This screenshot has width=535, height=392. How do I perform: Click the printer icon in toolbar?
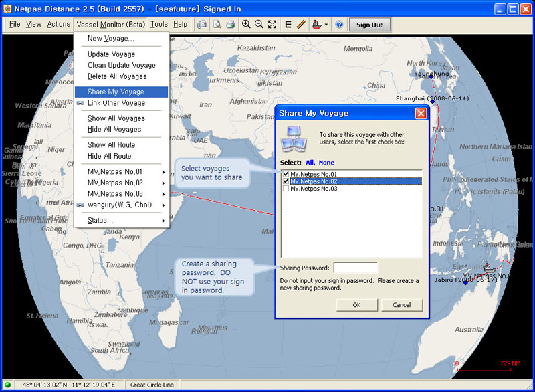pyautogui.click(x=231, y=25)
